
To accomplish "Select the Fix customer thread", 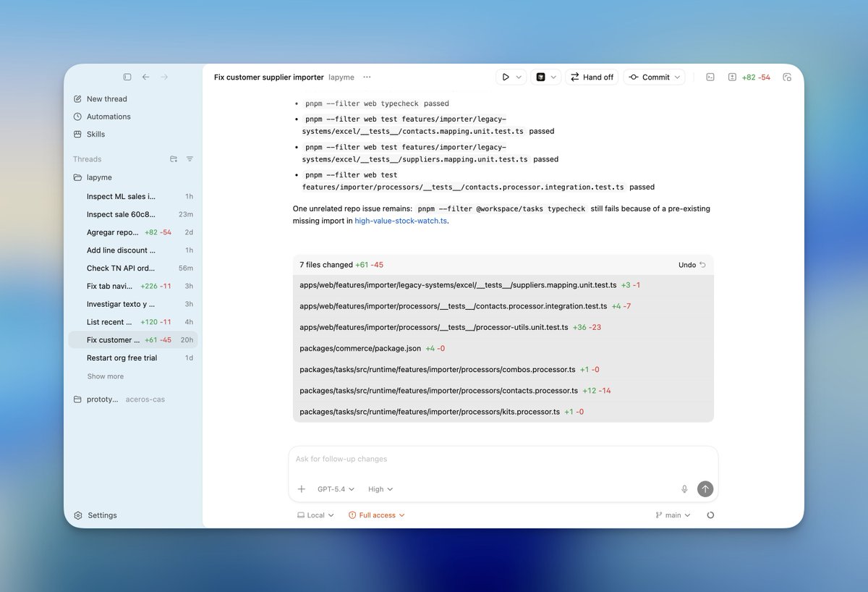I will 133,340.
